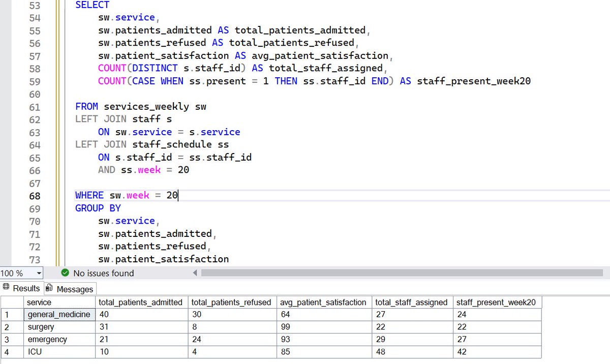Click the COUNT(CASE WHEN ss.present line

tap(315, 81)
